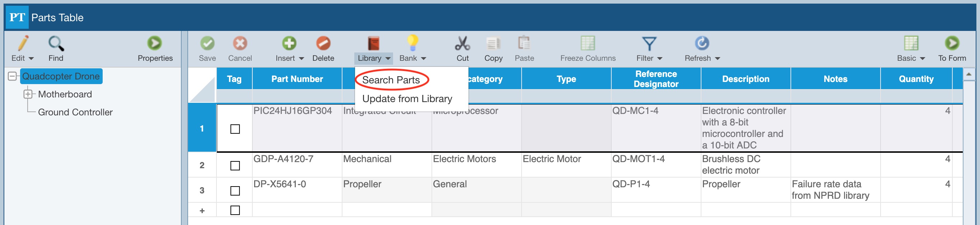
Task: Enable the Tag checkbox for DP-X5641-0
Action: (235, 191)
